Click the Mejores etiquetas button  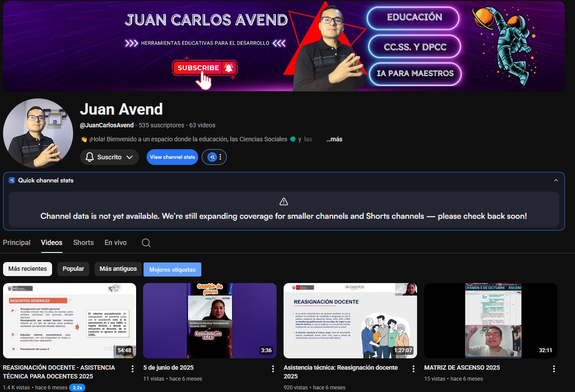(x=172, y=270)
